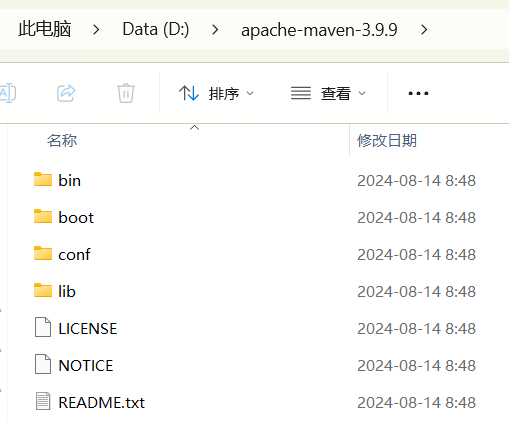Click apache-maven-3.9.9 in the breadcrumb
The height and width of the screenshot is (421, 509).
click(319, 30)
